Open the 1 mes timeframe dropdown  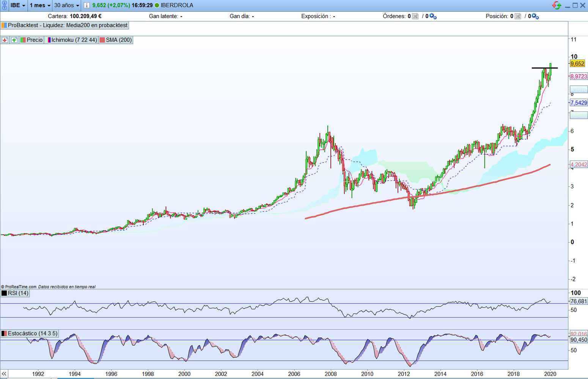(x=40, y=5)
